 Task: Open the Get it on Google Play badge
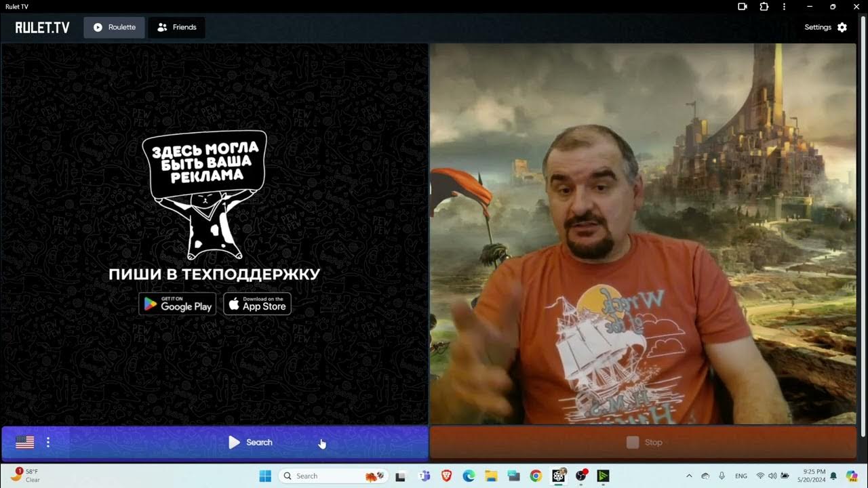[178, 304]
